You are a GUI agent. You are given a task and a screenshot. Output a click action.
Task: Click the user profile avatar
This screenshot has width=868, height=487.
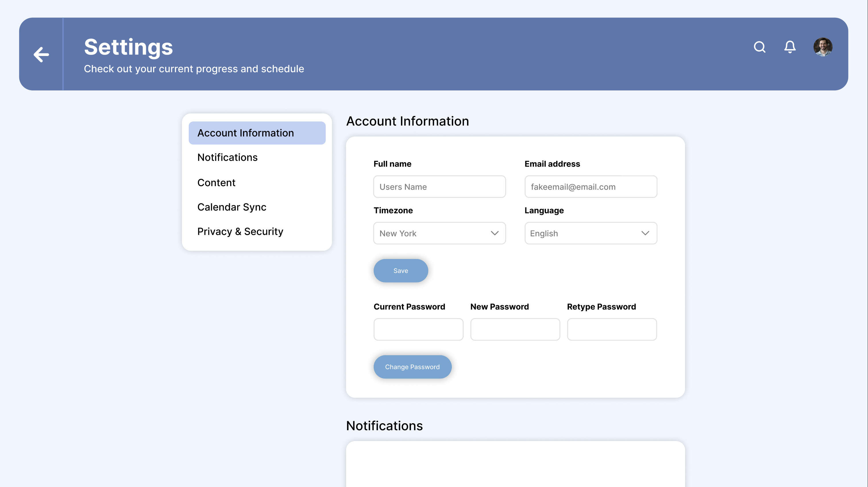[x=823, y=47]
